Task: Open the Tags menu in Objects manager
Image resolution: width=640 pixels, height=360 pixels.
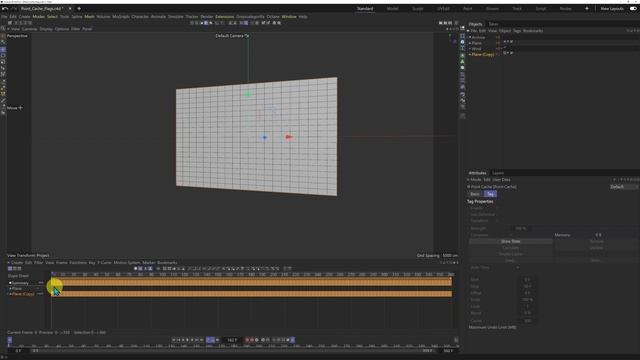Action: pos(517,31)
